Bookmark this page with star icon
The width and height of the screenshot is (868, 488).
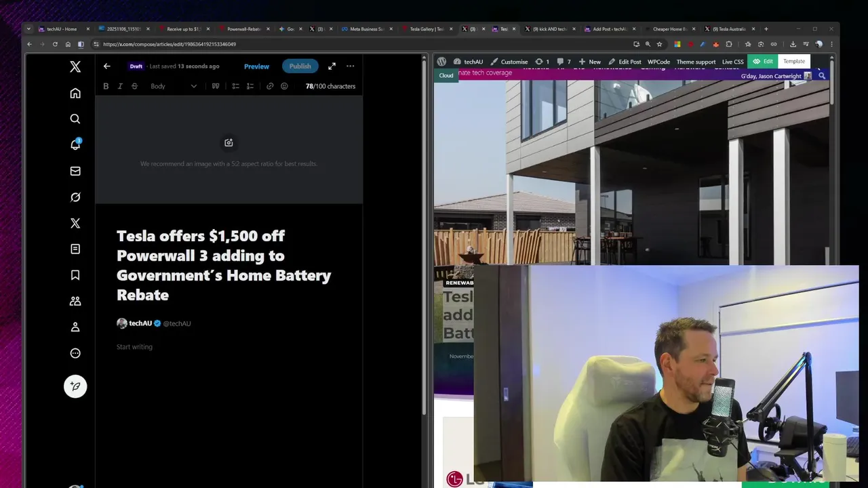click(659, 44)
